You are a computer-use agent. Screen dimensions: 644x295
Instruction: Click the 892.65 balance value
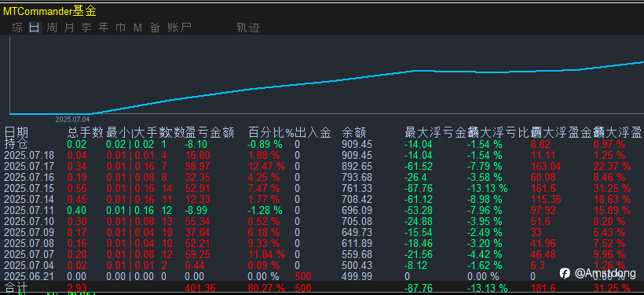pyautogui.click(x=357, y=166)
